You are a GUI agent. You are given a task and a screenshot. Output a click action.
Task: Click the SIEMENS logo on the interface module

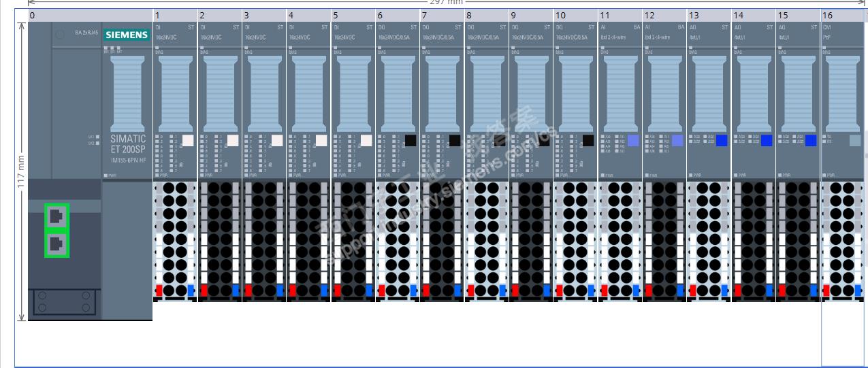[127, 35]
